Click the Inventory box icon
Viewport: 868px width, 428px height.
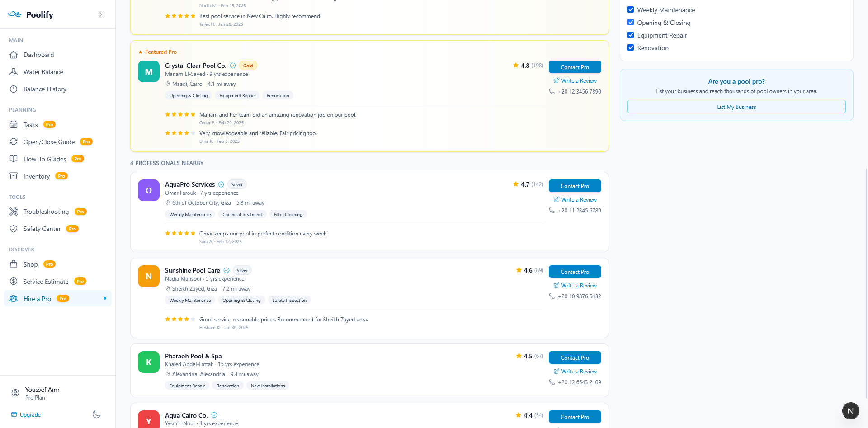click(x=14, y=176)
